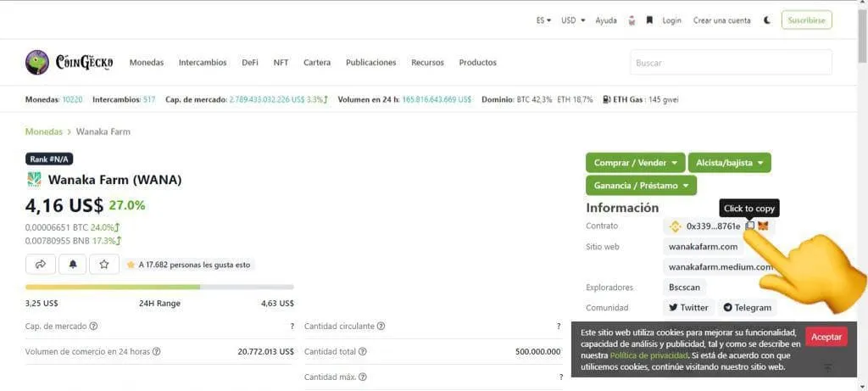Open the Recursos menu

[427, 63]
